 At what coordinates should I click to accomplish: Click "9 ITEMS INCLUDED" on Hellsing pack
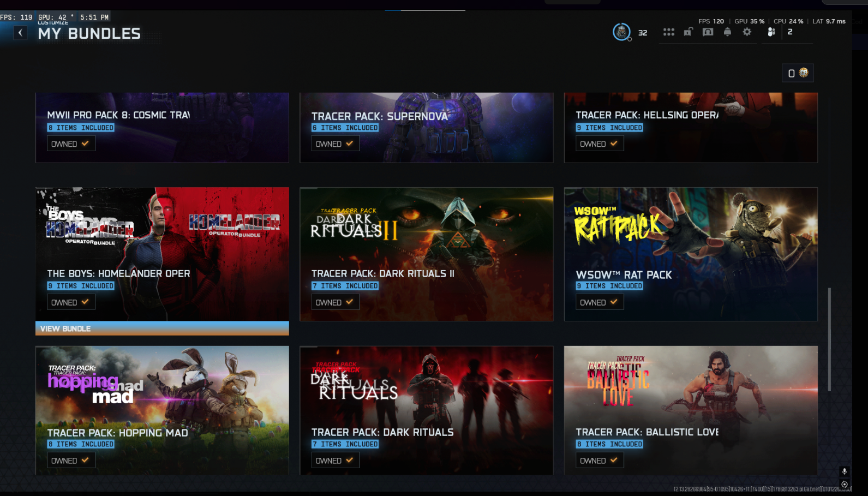(609, 128)
